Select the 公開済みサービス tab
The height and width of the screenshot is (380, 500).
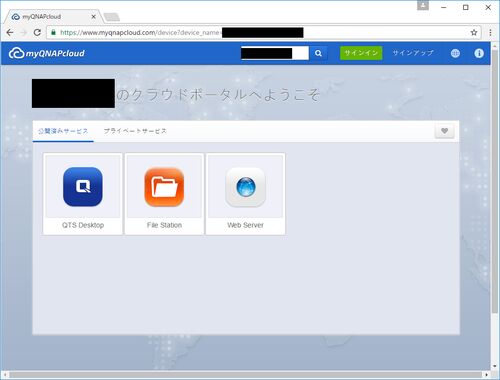click(x=63, y=131)
